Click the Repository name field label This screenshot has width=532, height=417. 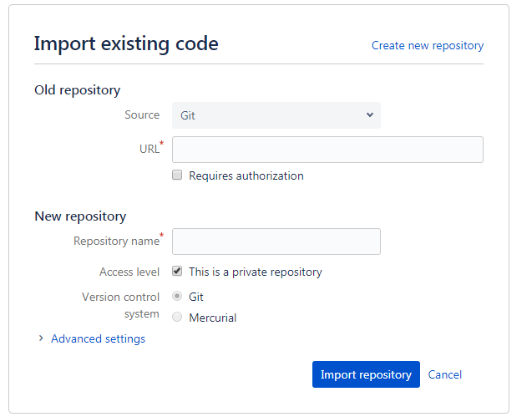pos(116,242)
